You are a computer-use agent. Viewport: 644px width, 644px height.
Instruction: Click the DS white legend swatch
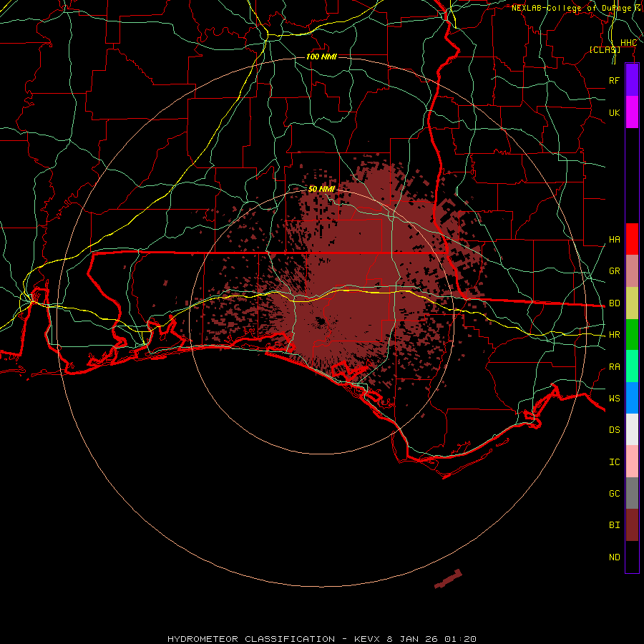[632, 429]
